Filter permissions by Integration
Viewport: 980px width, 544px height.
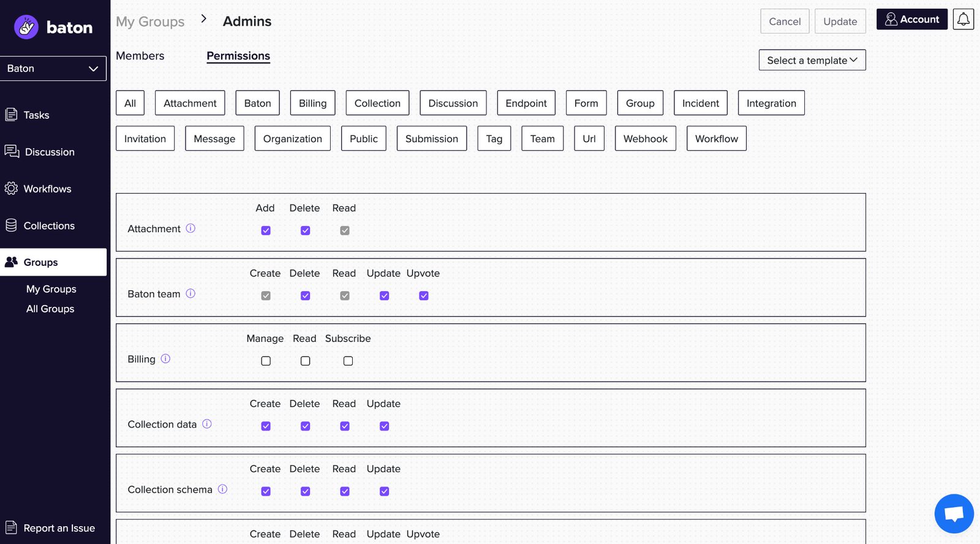(771, 103)
